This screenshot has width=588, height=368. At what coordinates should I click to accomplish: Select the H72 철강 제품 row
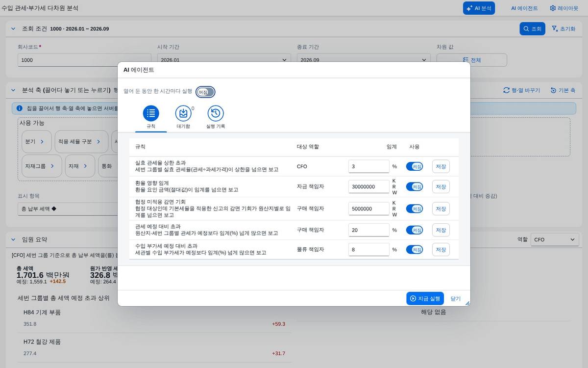point(154,347)
